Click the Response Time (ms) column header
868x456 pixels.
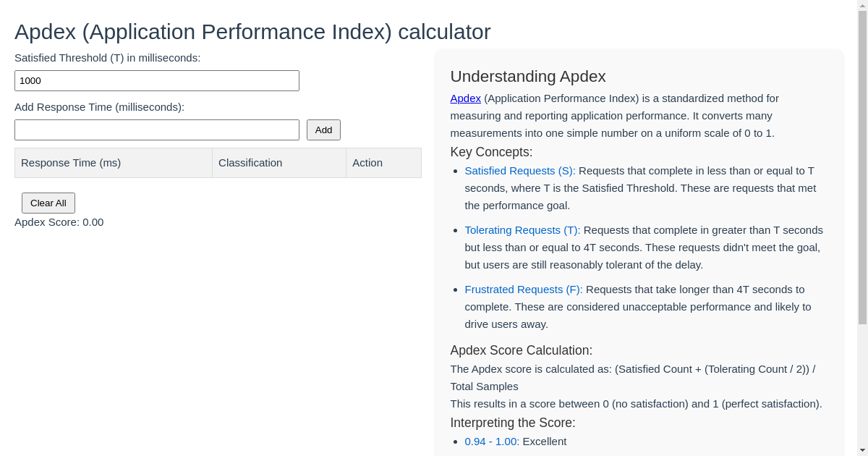[69, 162]
